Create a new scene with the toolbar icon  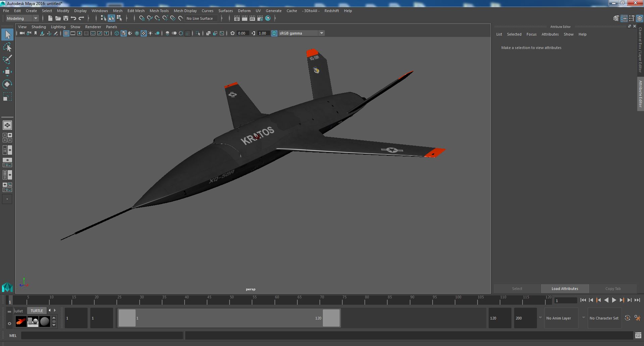click(x=50, y=18)
